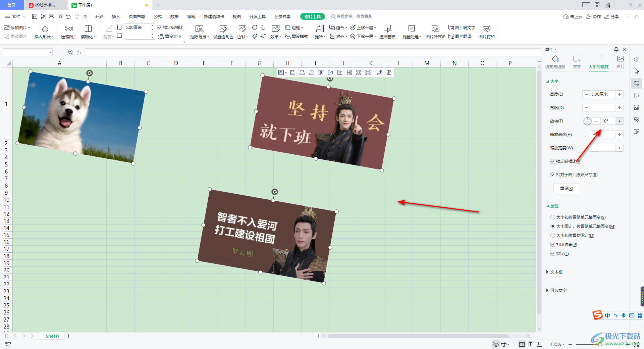Open the 页面布局 page layout tab
This screenshot has width=644, height=349.
(137, 16)
